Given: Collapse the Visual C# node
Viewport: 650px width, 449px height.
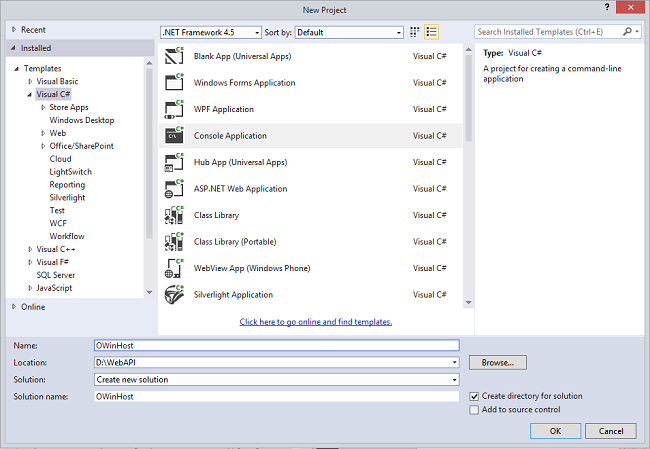Looking at the screenshot, I should (29, 95).
